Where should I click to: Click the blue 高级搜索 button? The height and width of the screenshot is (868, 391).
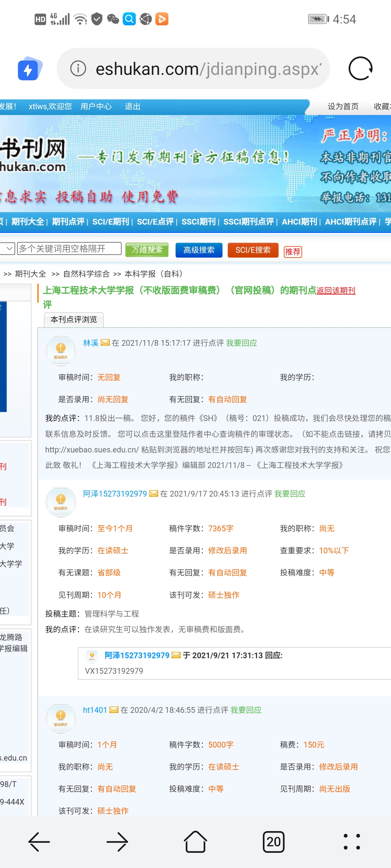[x=199, y=250]
